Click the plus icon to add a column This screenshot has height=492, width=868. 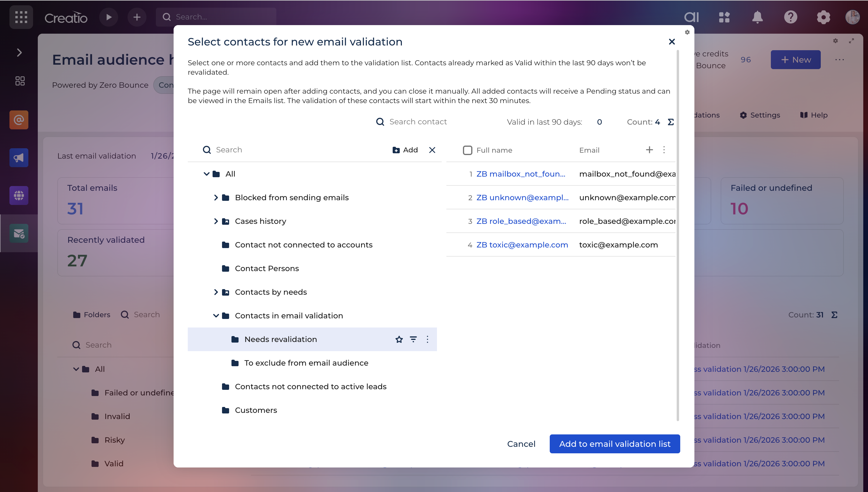click(649, 150)
